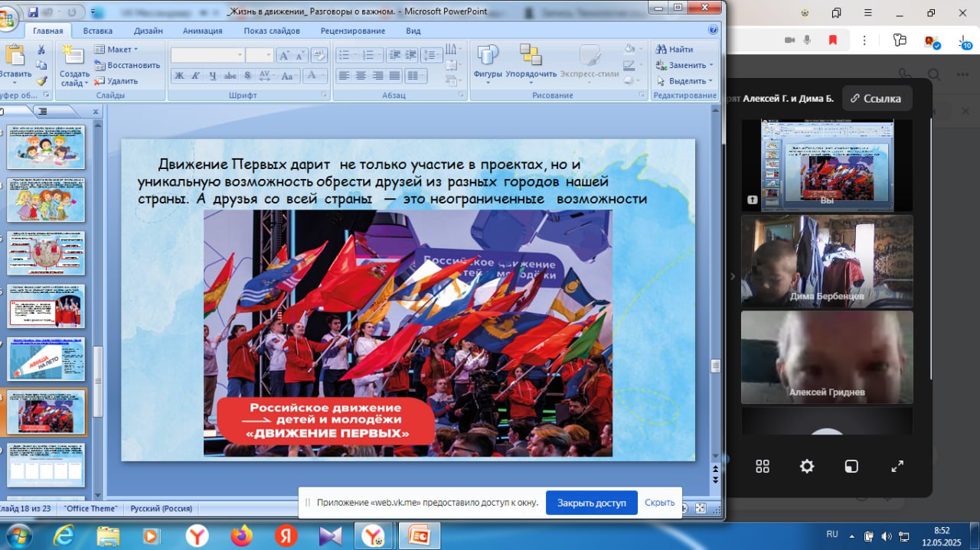Viewport: 980px width, 550px height.
Task: Click the Windows Start button
Action: (17, 535)
